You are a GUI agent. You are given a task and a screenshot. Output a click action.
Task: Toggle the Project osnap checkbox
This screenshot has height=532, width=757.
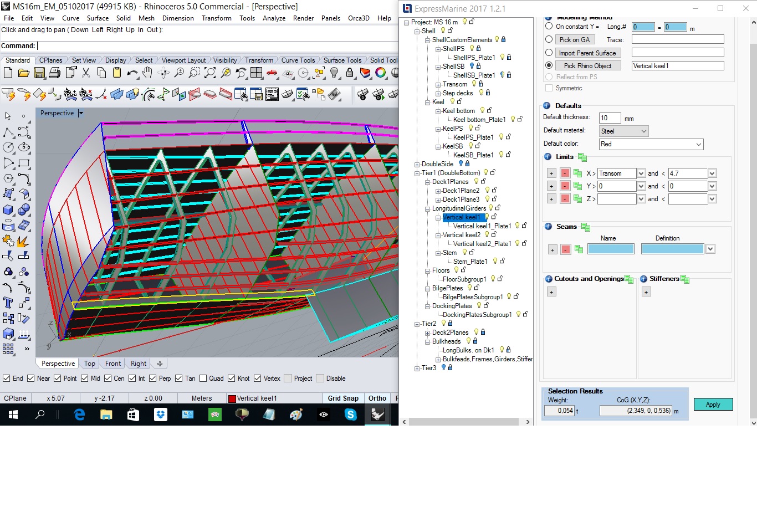(x=288, y=378)
